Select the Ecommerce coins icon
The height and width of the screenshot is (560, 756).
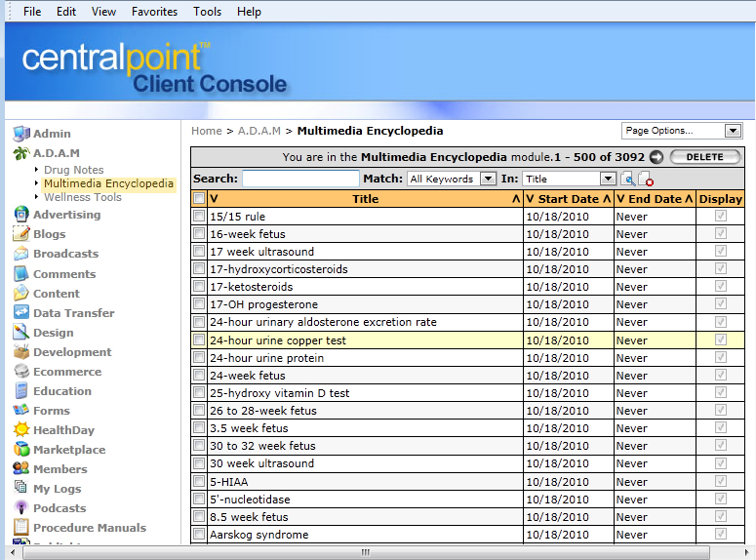click(x=21, y=372)
